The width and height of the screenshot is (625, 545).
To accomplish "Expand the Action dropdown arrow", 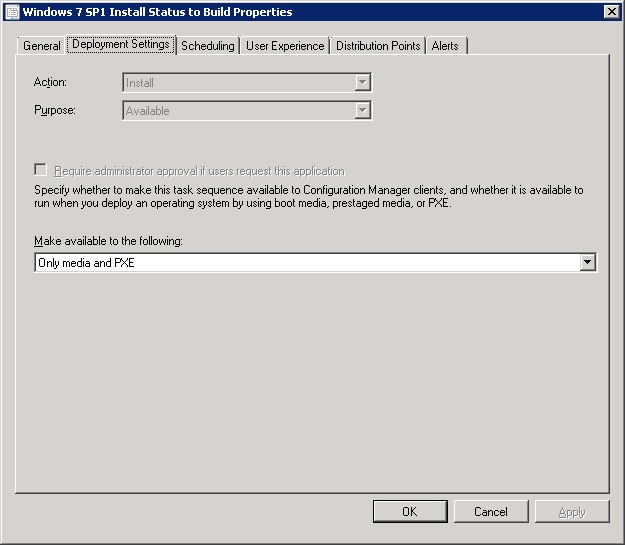I will [x=363, y=83].
